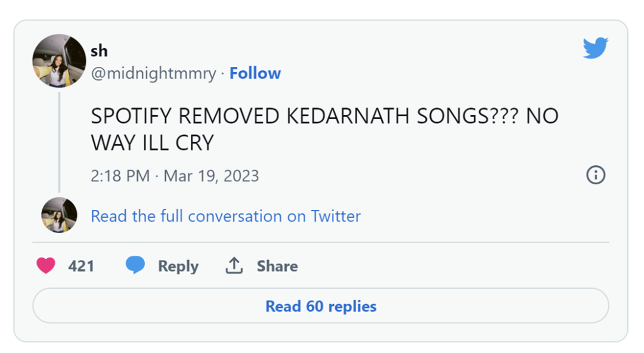Screen dimensions: 644x353
Task: Click the small avatar beside the conversation link
Action: (59, 215)
